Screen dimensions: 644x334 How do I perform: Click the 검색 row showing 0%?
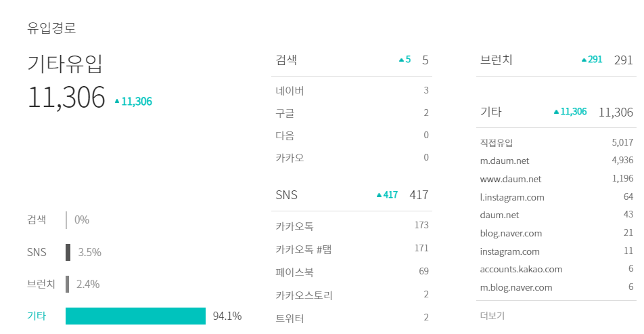coord(58,220)
